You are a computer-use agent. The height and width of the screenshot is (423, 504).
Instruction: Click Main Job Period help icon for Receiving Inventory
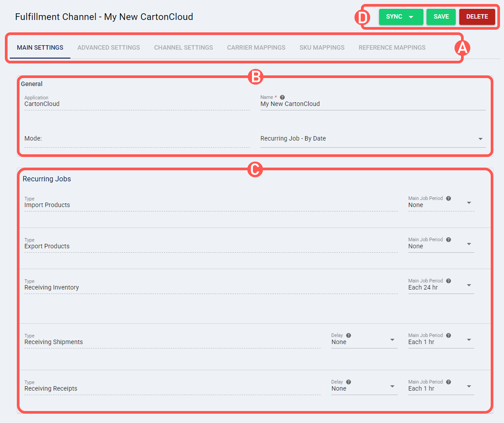pos(448,281)
